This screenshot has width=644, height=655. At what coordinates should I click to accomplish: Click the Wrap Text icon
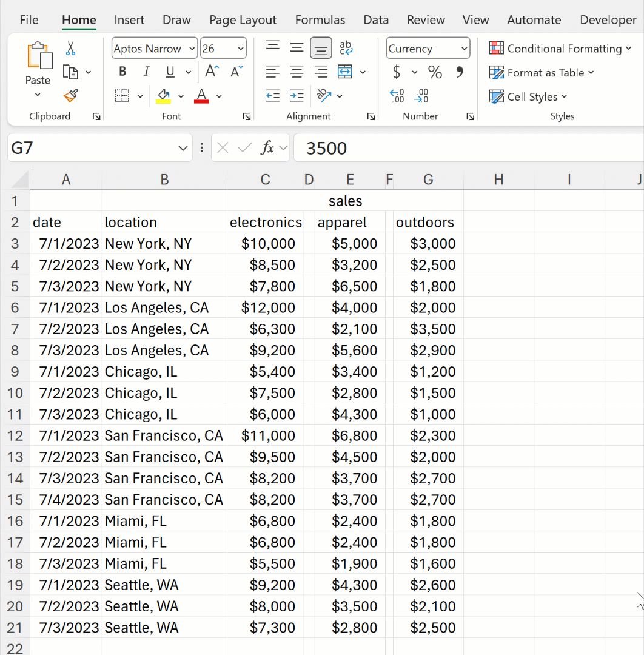pyautogui.click(x=346, y=48)
